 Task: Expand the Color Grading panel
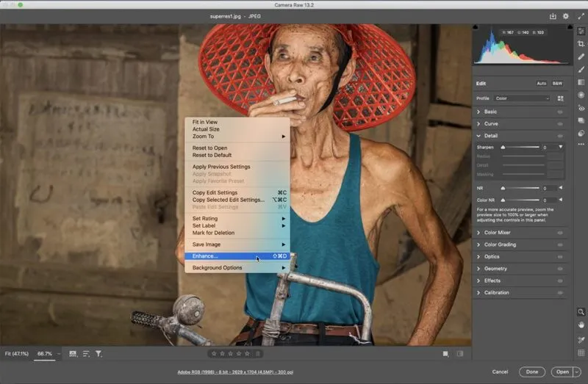coord(478,244)
